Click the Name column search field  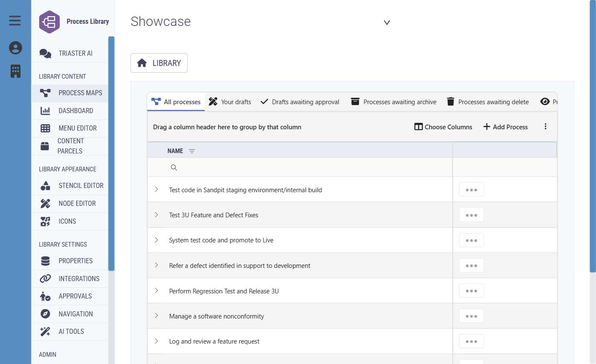tap(307, 168)
